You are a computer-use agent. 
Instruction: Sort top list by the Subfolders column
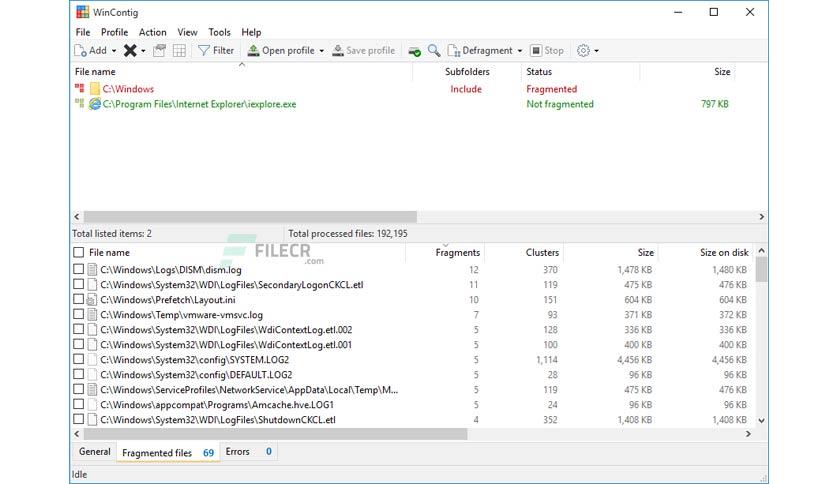click(x=467, y=71)
